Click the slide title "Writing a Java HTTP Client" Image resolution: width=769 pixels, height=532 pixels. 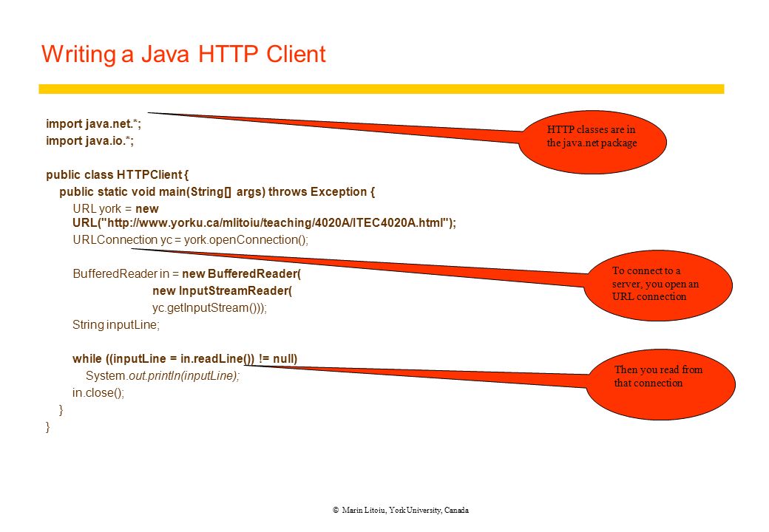[x=183, y=55]
